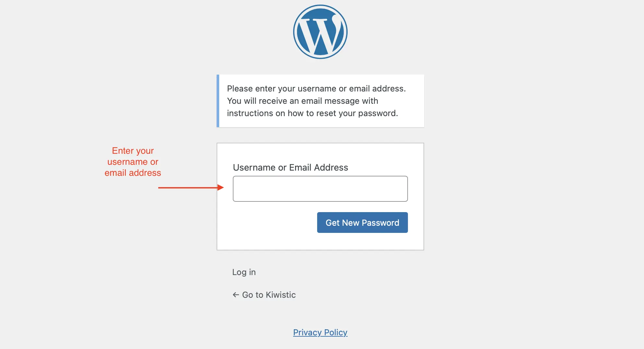The image size is (644, 349).
Task: Submit the form using Get New Password
Action: click(362, 223)
